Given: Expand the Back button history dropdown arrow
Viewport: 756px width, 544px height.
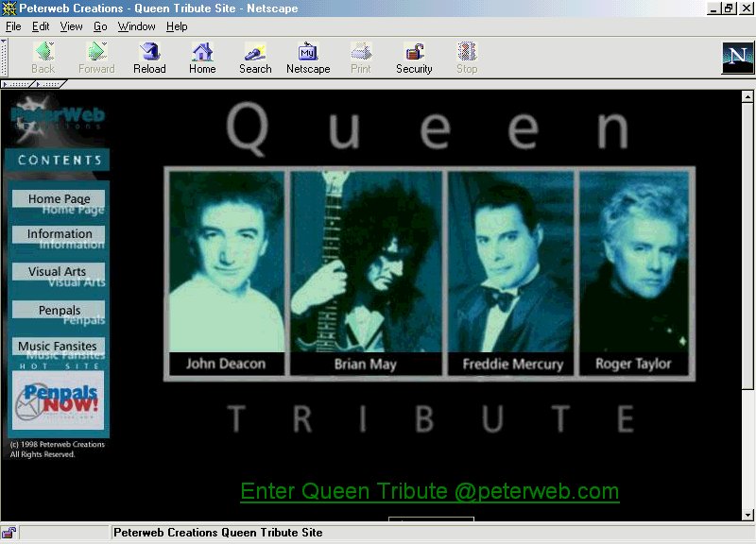Looking at the screenshot, I should coord(52,44).
